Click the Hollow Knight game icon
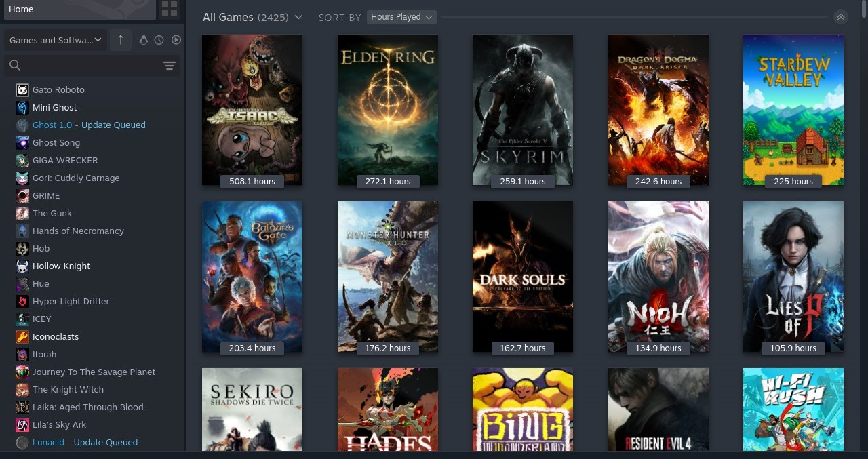This screenshot has width=868, height=459. coord(22,266)
